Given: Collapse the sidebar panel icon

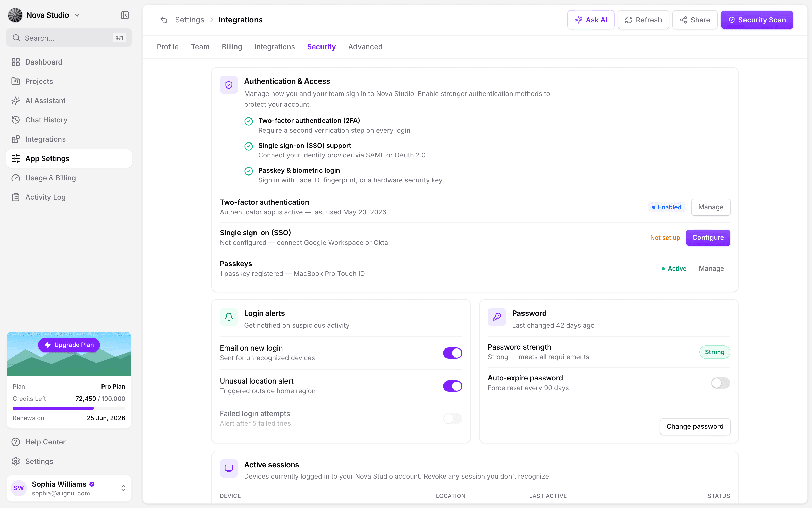Looking at the screenshot, I should coord(125,15).
